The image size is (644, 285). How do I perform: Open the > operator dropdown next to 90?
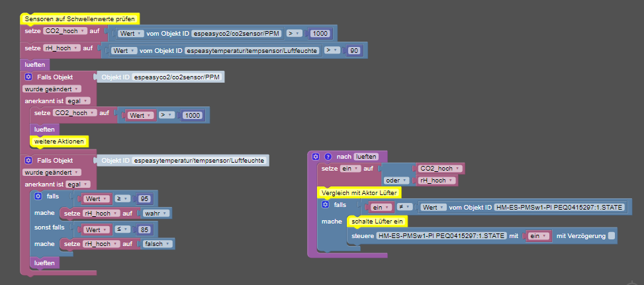tap(332, 50)
